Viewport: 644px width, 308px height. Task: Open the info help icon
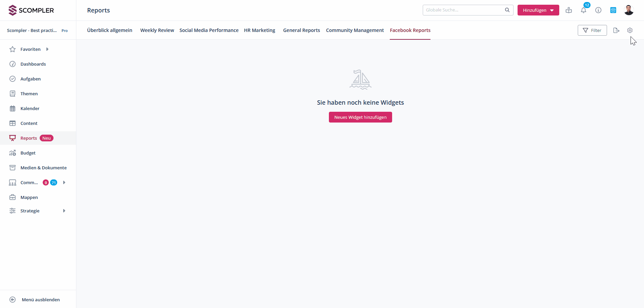(598, 10)
